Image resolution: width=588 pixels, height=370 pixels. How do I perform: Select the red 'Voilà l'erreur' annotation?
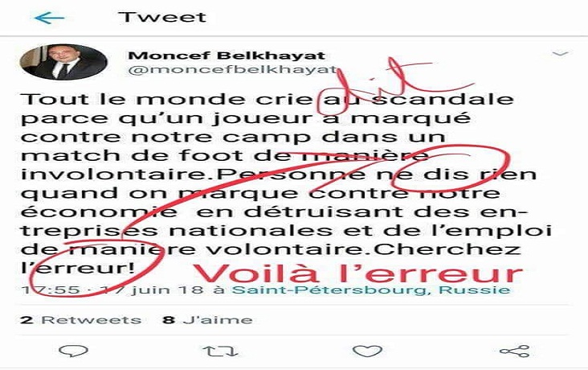tap(357, 273)
